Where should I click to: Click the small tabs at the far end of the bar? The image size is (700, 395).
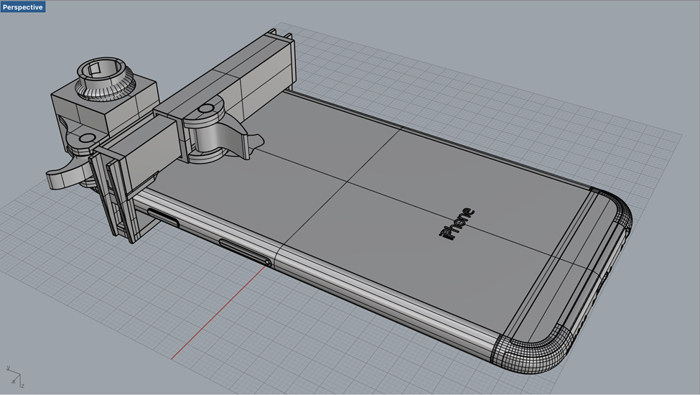[x=279, y=35]
